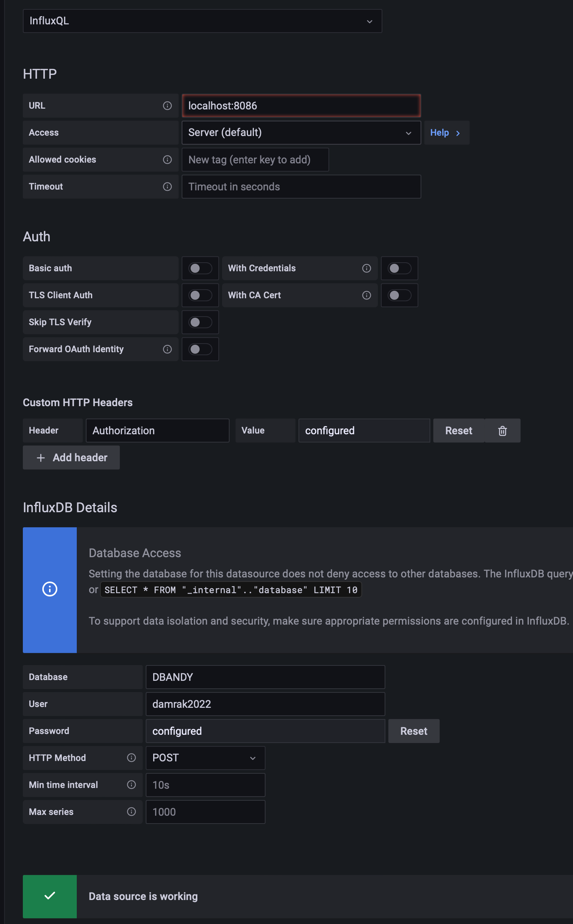Click the Database field containing DBANDY
573x924 pixels.
click(265, 677)
